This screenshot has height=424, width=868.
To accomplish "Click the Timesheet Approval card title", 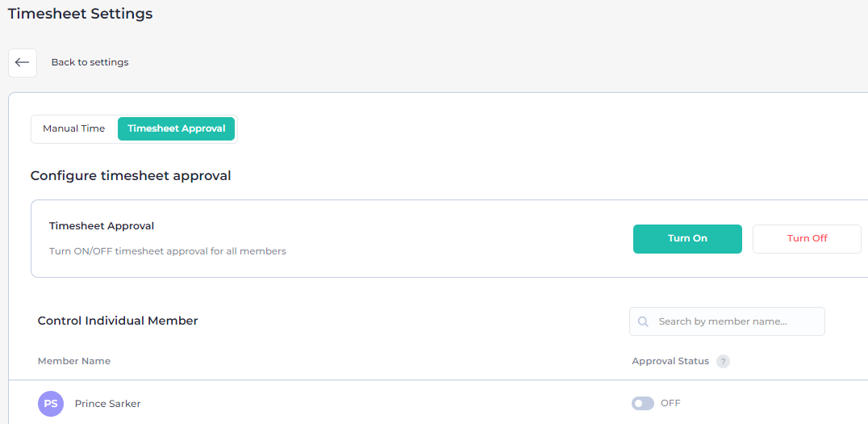I will (x=102, y=226).
